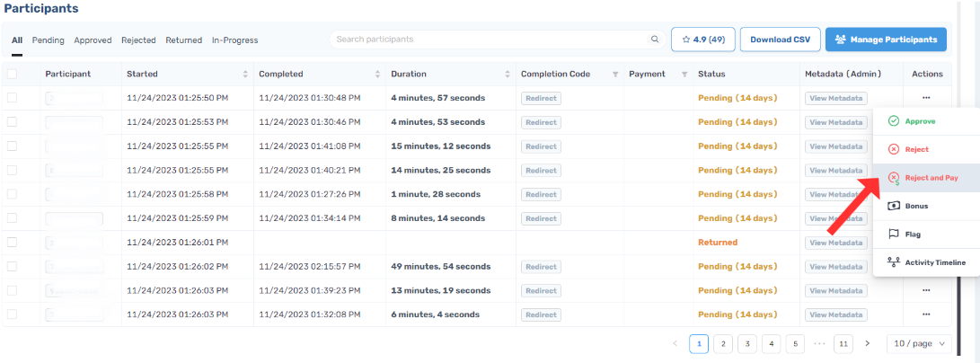This screenshot has width=980, height=363.
Task: Open the 4.9 star rating button
Action: [x=703, y=40]
